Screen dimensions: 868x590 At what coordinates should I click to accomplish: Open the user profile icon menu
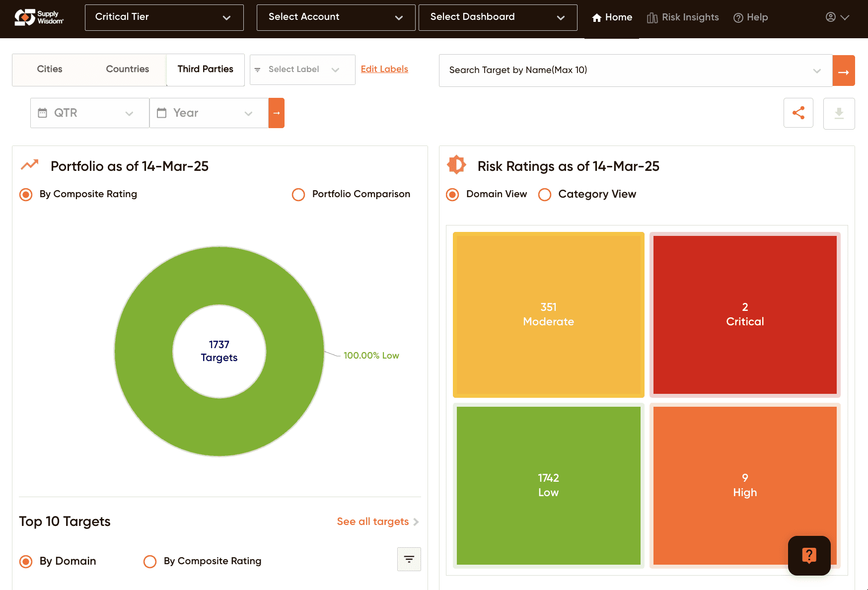837,17
